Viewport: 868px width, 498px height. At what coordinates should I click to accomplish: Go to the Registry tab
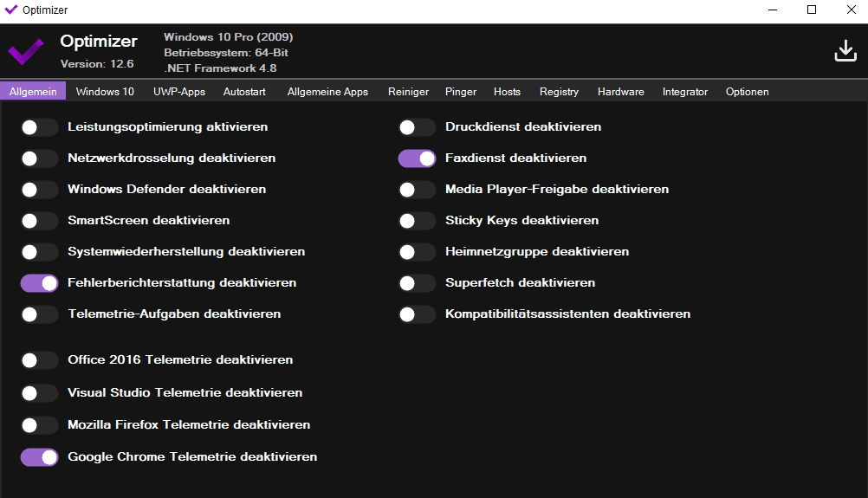tap(559, 92)
